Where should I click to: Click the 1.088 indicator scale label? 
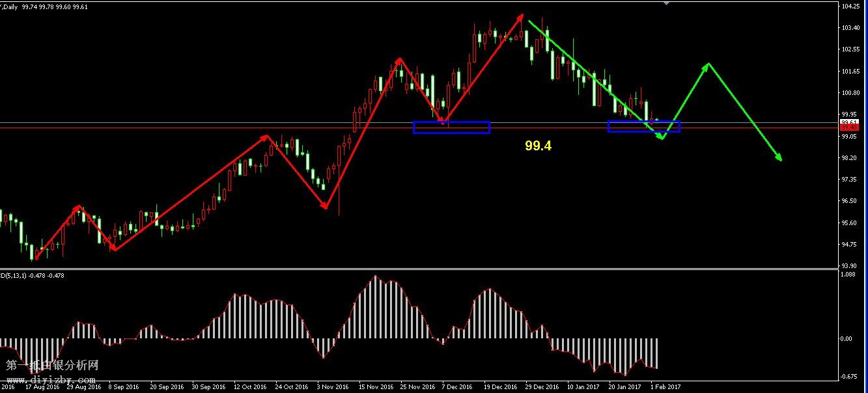point(849,275)
